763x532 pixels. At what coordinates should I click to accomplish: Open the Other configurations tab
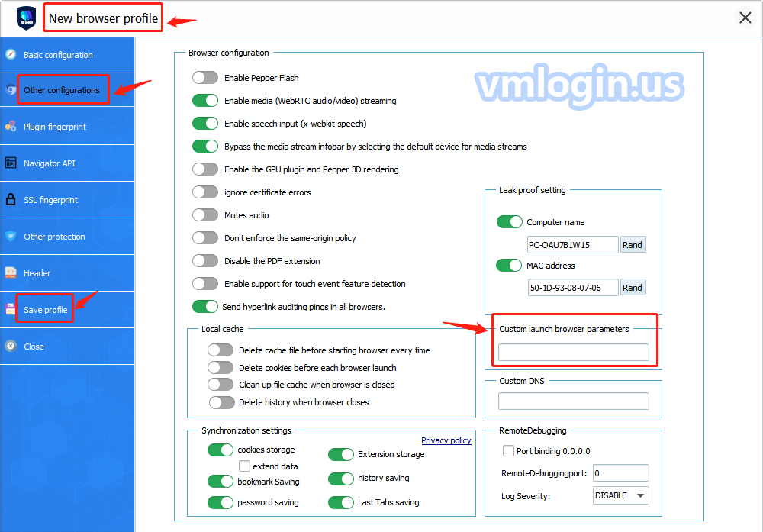click(x=61, y=90)
